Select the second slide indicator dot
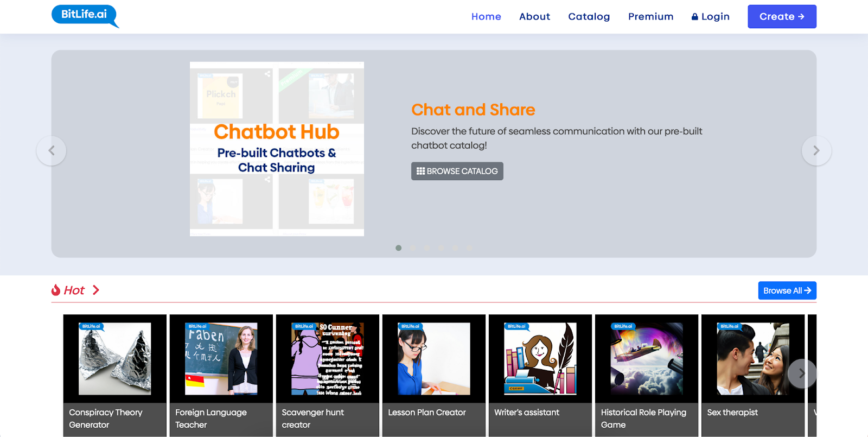 (x=413, y=248)
